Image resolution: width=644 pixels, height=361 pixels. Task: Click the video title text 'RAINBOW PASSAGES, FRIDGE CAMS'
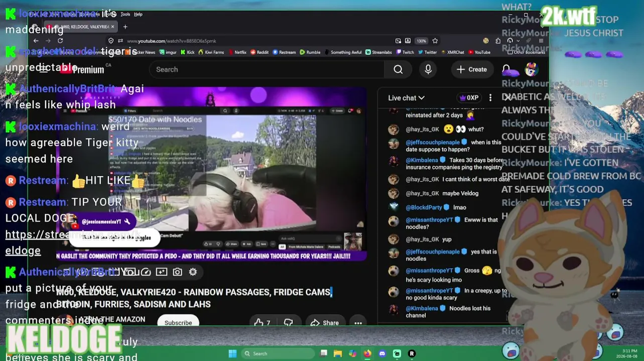256,292
